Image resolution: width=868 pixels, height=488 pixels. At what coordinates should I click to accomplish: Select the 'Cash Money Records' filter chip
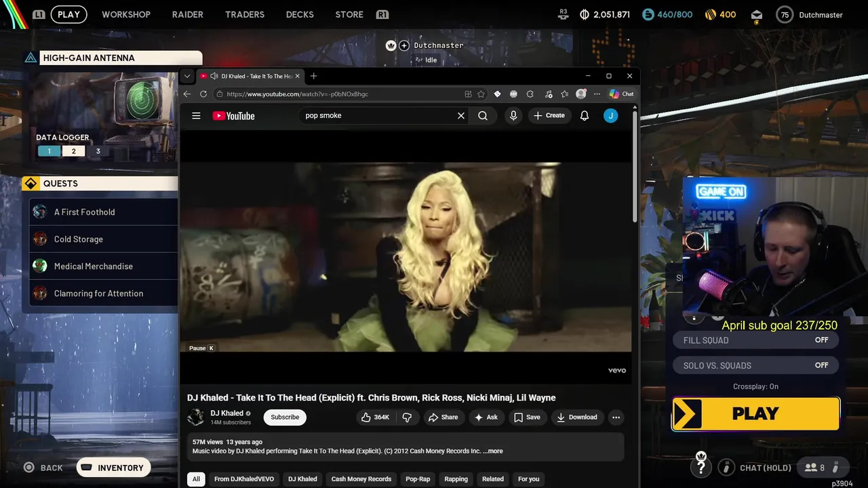pyautogui.click(x=361, y=479)
